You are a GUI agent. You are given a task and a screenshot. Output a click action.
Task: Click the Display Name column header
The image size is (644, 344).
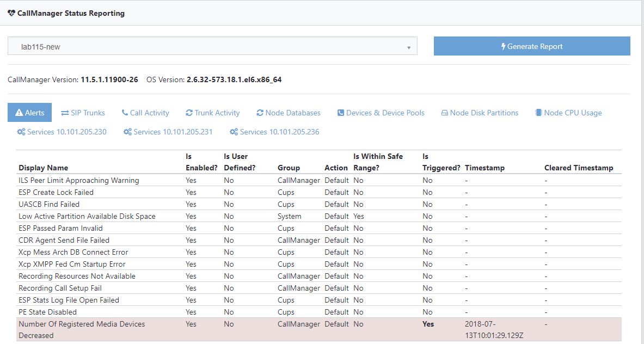pos(43,168)
